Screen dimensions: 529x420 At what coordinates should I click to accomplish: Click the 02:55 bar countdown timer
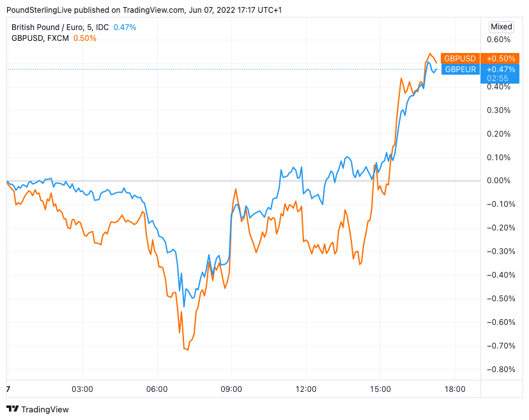[497, 79]
